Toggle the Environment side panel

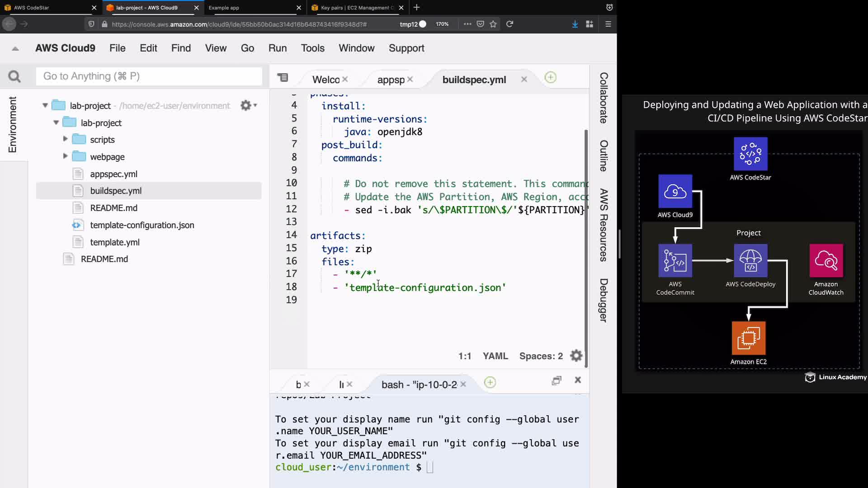(x=13, y=125)
